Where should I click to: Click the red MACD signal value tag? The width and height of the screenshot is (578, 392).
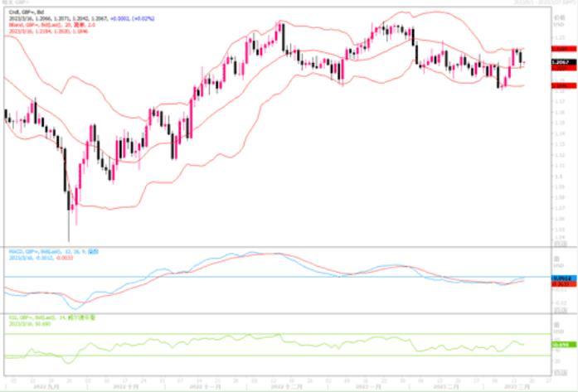(x=564, y=284)
